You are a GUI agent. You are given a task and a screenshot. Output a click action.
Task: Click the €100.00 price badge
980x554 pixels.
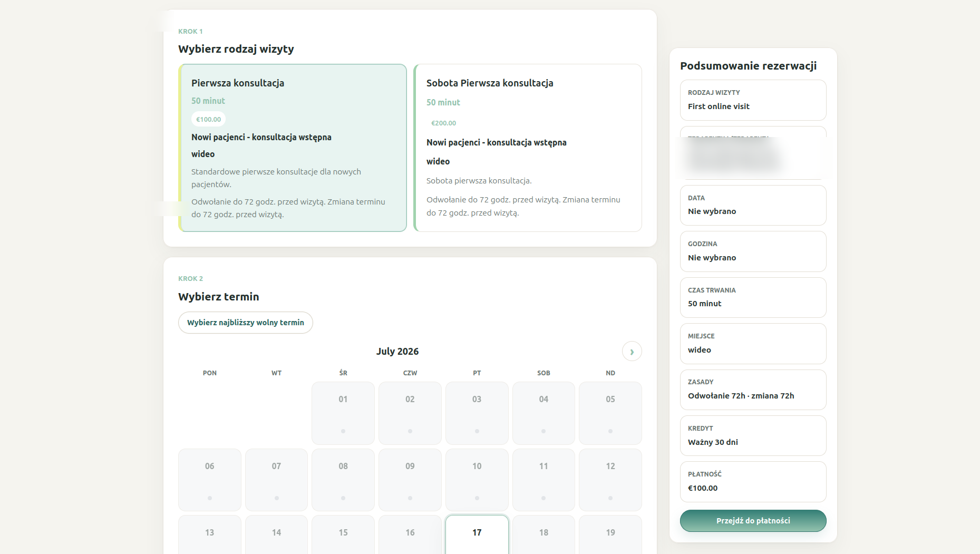209,119
